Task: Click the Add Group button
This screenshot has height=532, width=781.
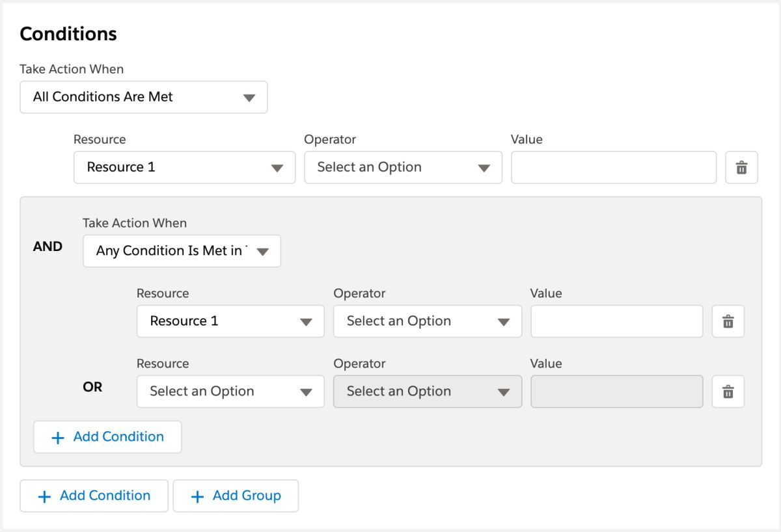Action: click(x=236, y=496)
